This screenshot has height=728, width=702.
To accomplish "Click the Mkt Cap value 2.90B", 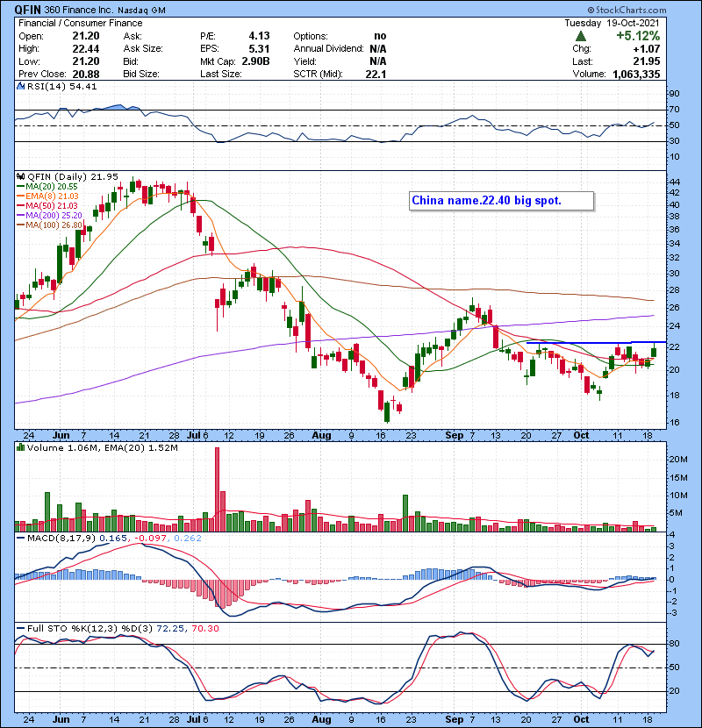I will coord(255,61).
